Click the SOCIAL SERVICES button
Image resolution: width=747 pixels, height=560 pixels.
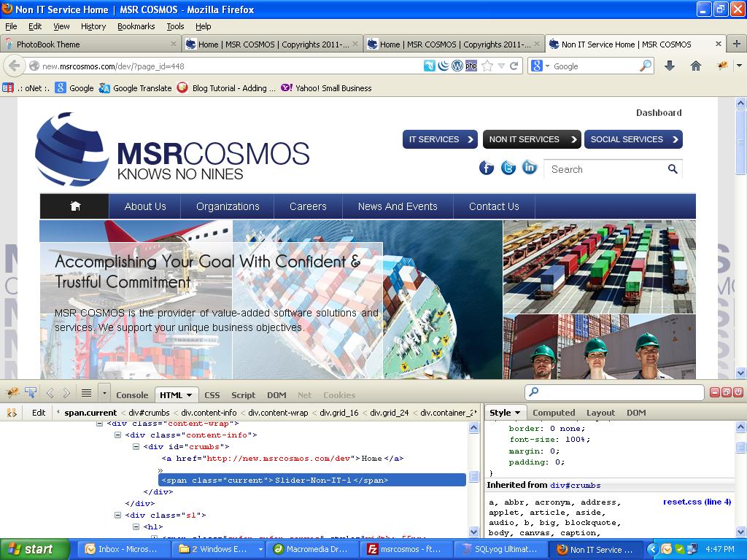tap(633, 139)
